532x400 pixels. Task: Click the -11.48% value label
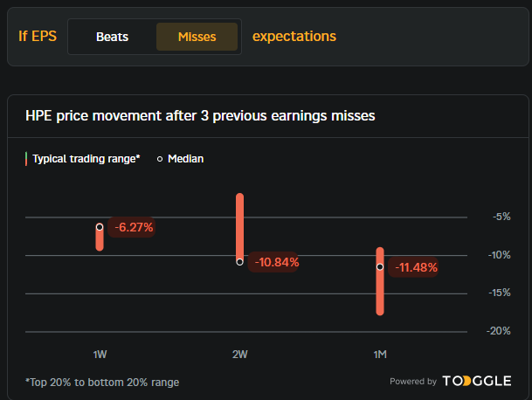click(413, 267)
